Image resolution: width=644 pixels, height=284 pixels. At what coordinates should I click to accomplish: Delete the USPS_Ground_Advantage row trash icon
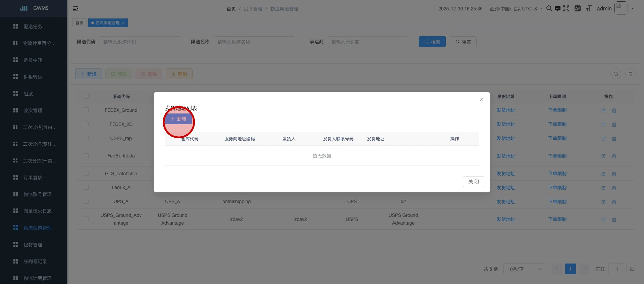point(614,220)
